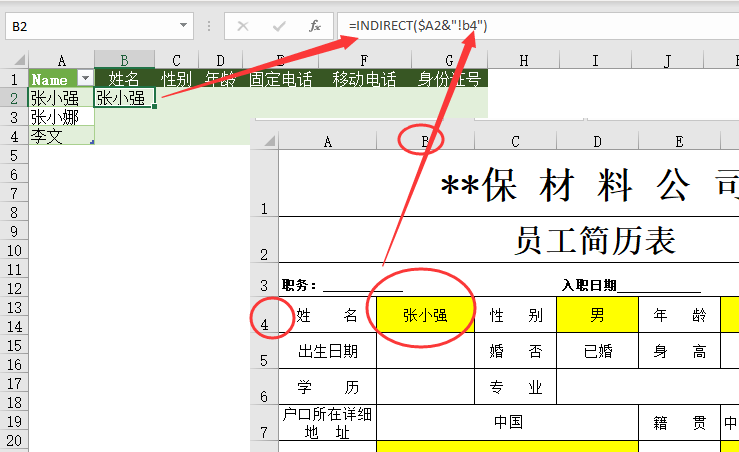Screen dimensions: 739x452
Task: Select column I header in the main sheet
Action: (x=595, y=60)
